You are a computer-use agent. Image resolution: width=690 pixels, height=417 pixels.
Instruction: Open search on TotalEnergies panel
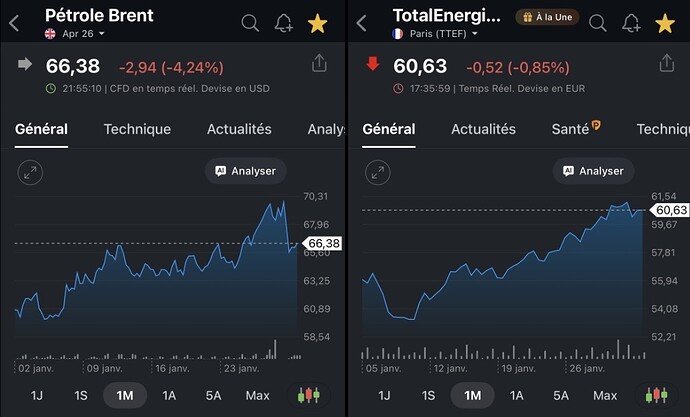598,23
